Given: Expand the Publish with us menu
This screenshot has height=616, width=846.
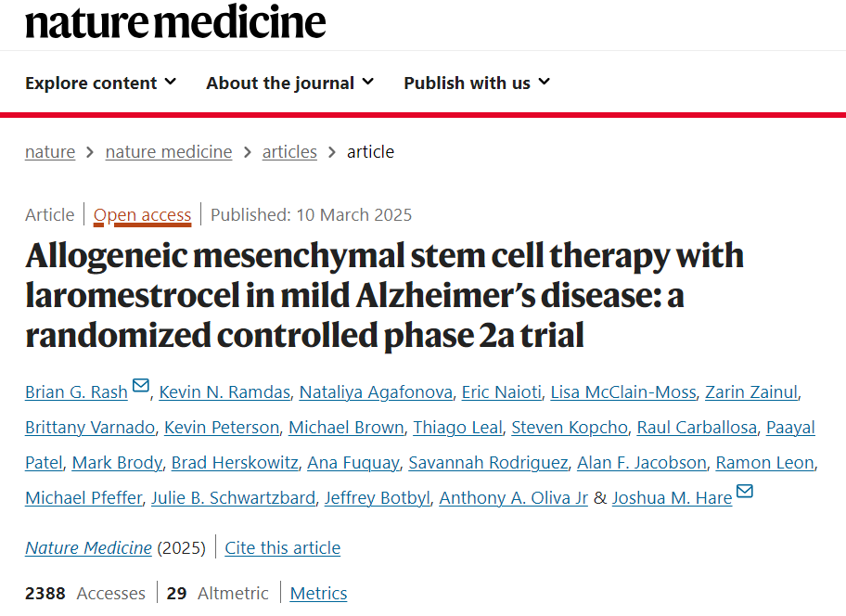Looking at the screenshot, I should [x=477, y=83].
